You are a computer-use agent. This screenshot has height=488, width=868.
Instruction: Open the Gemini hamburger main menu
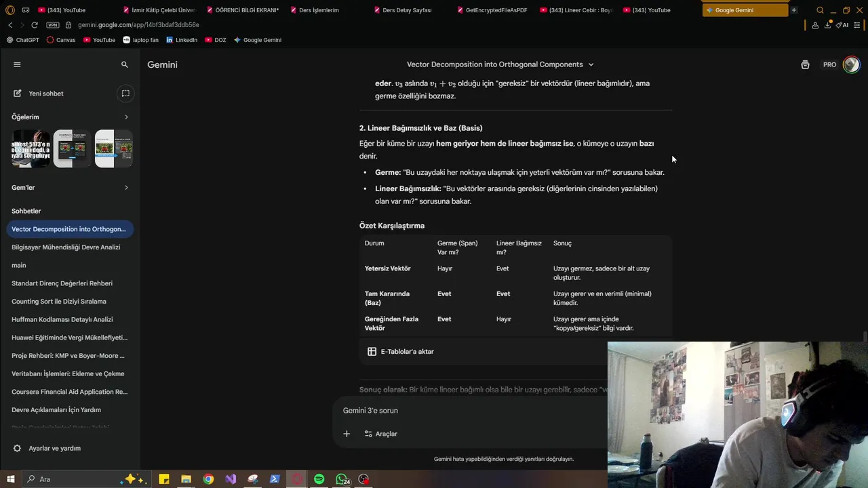click(17, 64)
